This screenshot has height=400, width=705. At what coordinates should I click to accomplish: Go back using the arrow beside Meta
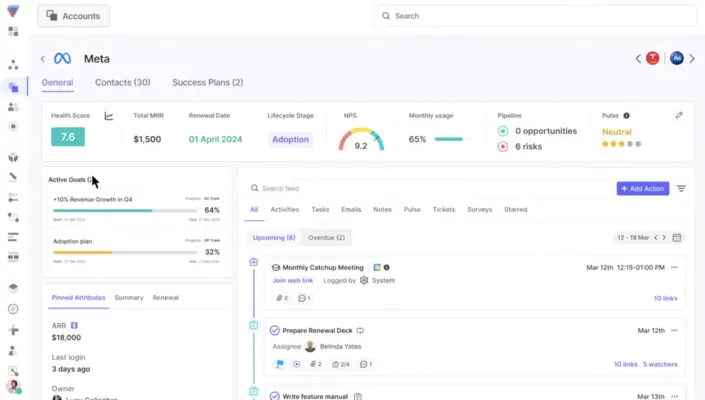click(43, 59)
